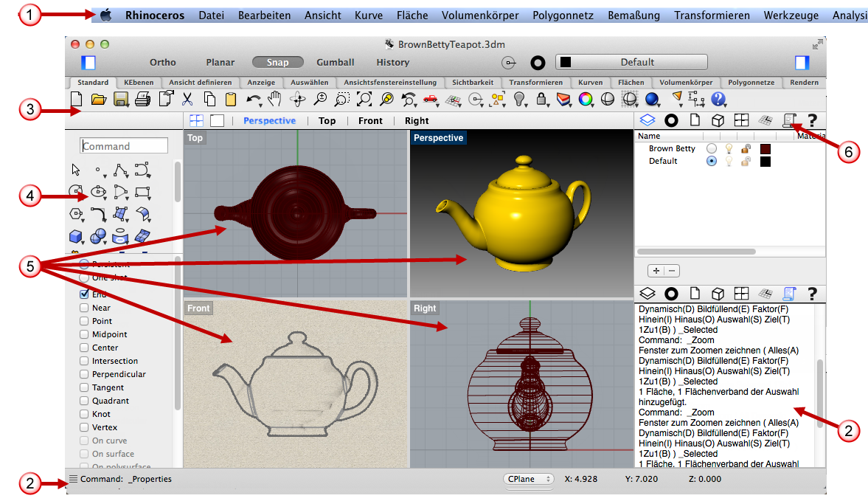Click the Print icon in toolbar

(143, 100)
